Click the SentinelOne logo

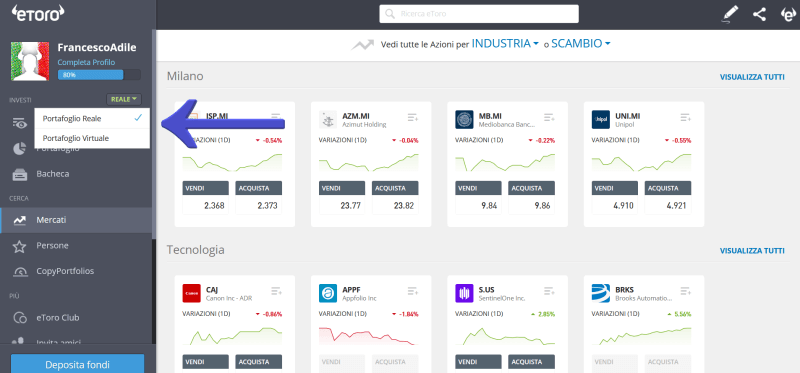[x=464, y=293]
